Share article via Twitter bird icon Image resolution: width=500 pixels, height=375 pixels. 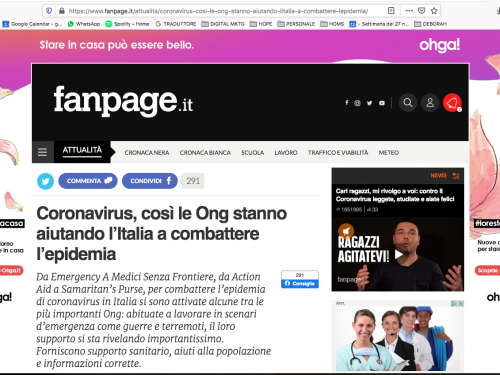[45, 181]
